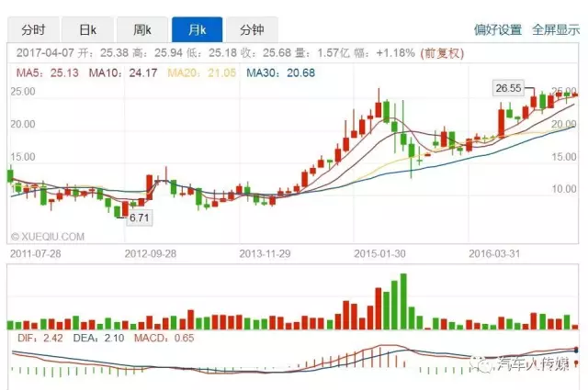Click the 6.71 low price label
This screenshot has width=588, height=390.
140,217
